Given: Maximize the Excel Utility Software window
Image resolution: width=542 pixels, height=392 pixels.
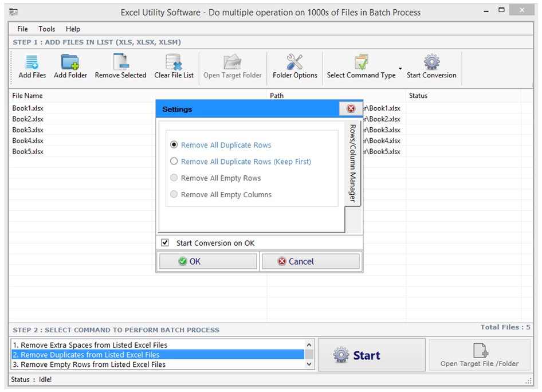Looking at the screenshot, I should tap(501, 10).
